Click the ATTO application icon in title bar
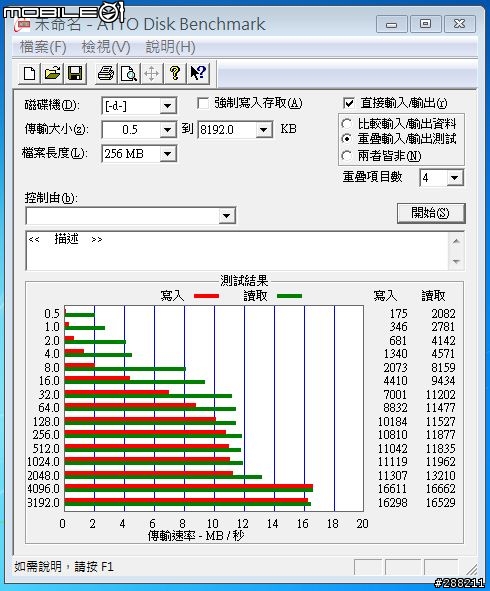The height and width of the screenshot is (591, 490). click(22, 25)
